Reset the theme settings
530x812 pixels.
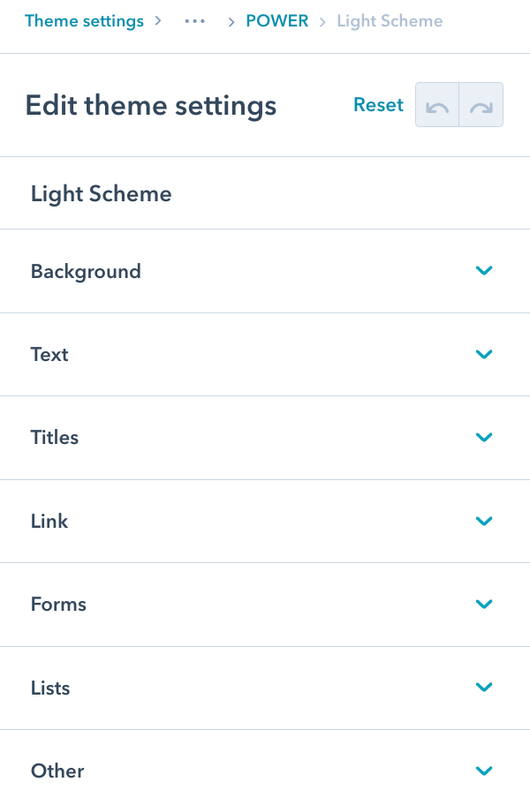point(378,104)
